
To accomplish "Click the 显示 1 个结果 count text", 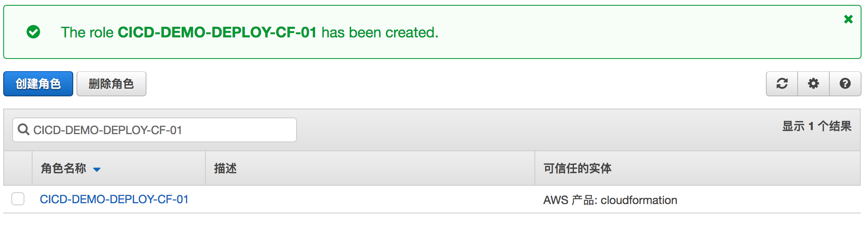I will pos(816,126).
